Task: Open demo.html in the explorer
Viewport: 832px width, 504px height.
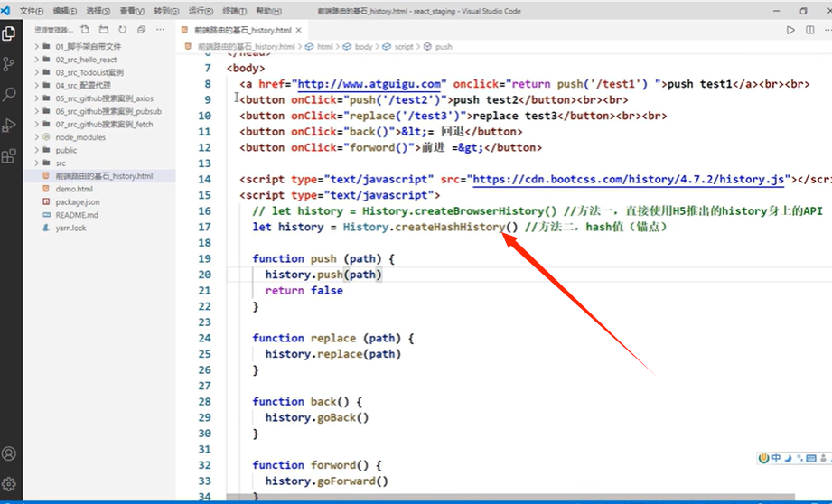Action: 74,189
